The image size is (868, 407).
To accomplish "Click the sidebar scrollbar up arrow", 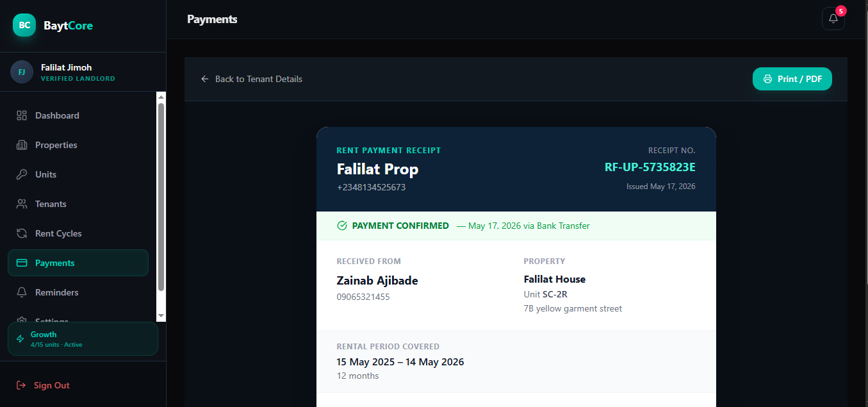I will [161, 97].
